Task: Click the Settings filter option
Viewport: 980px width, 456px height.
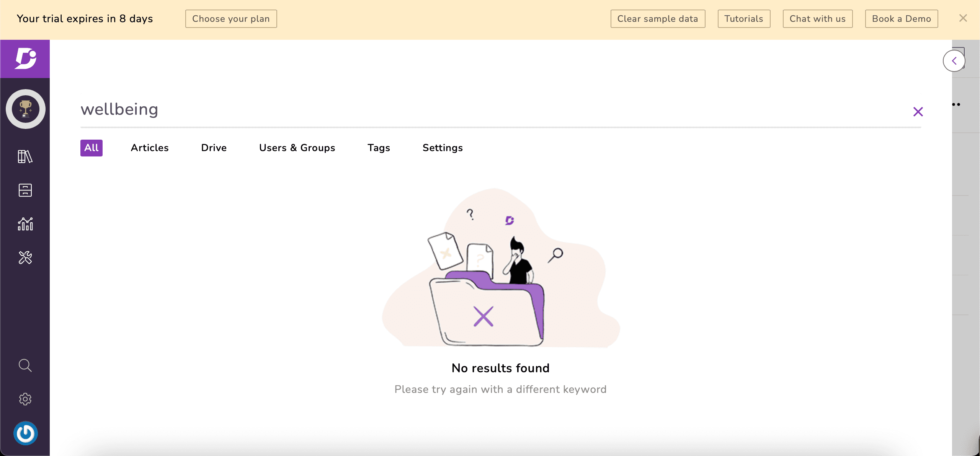Action: [x=443, y=147]
